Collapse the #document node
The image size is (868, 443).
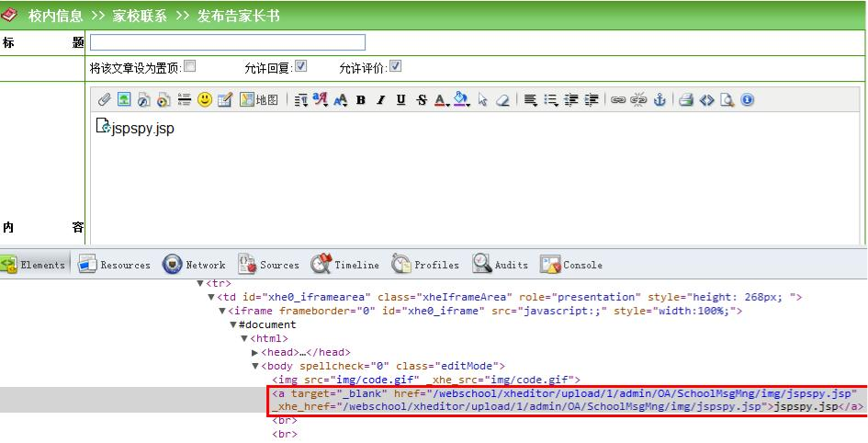[233, 325]
